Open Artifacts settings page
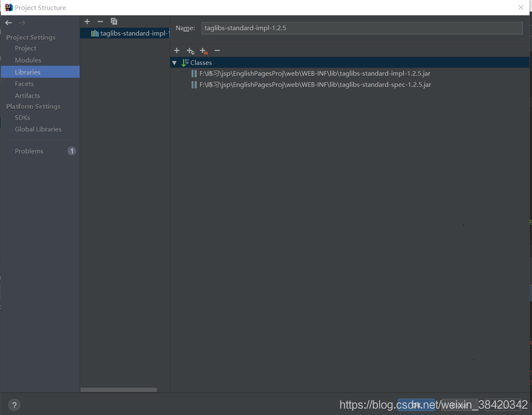The height and width of the screenshot is (415, 532). pos(28,96)
